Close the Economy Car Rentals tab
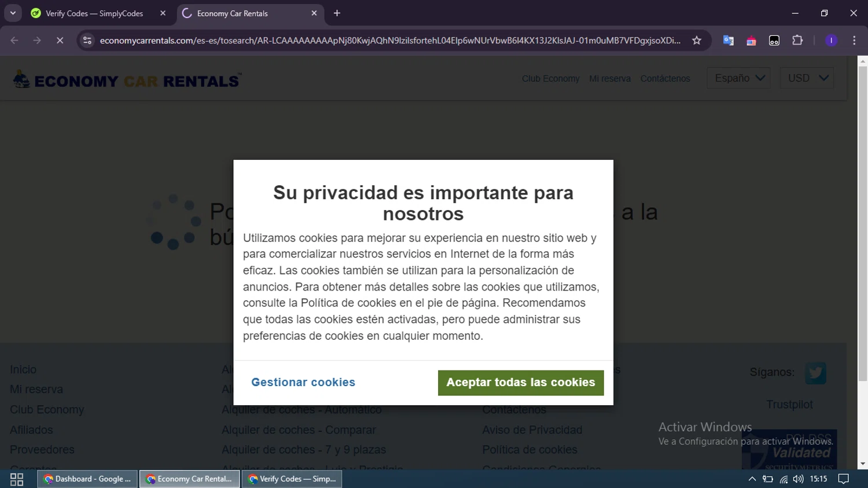Image resolution: width=868 pixels, height=488 pixels. pyautogui.click(x=314, y=13)
